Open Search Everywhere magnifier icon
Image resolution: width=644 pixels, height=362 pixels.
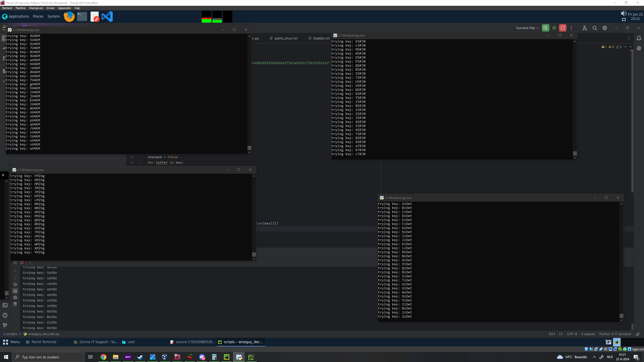[x=595, y=28]
